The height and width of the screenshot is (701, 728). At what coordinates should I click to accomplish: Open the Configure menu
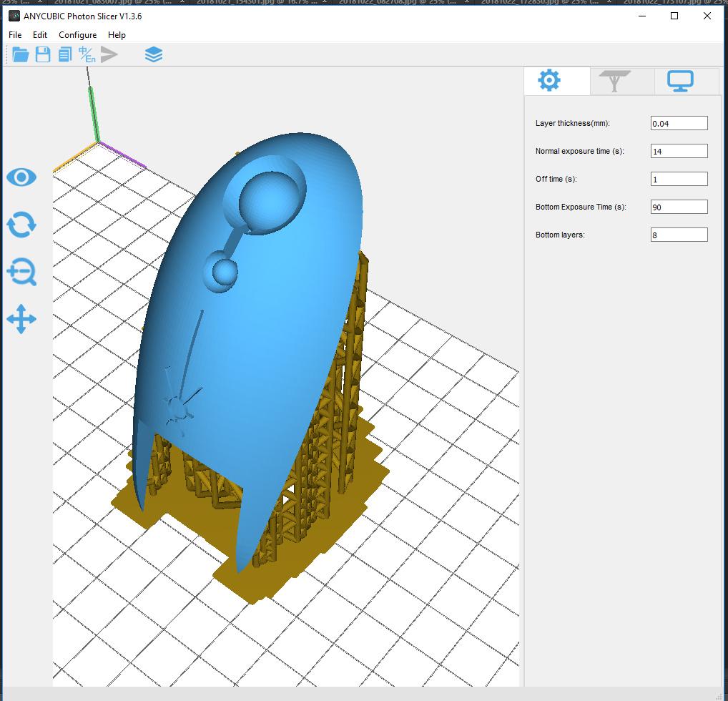click(x=77, y=35)
